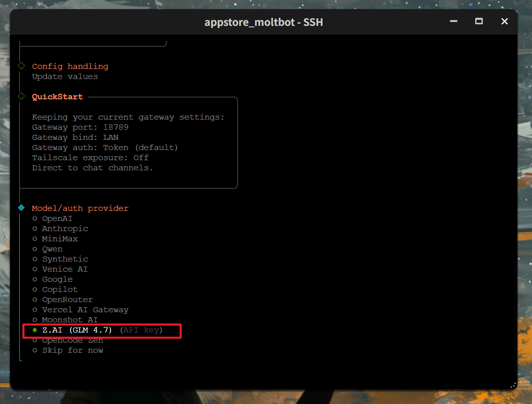
Task: Close the appstore_moltbot SSH window
Action: pos(505,21)
